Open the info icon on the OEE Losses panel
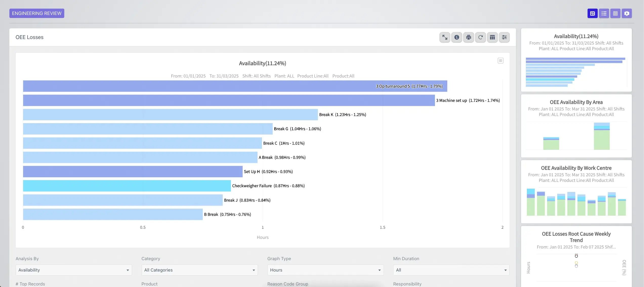The width and height of the screenshot is (644, 287). click(x=456, y=37)
